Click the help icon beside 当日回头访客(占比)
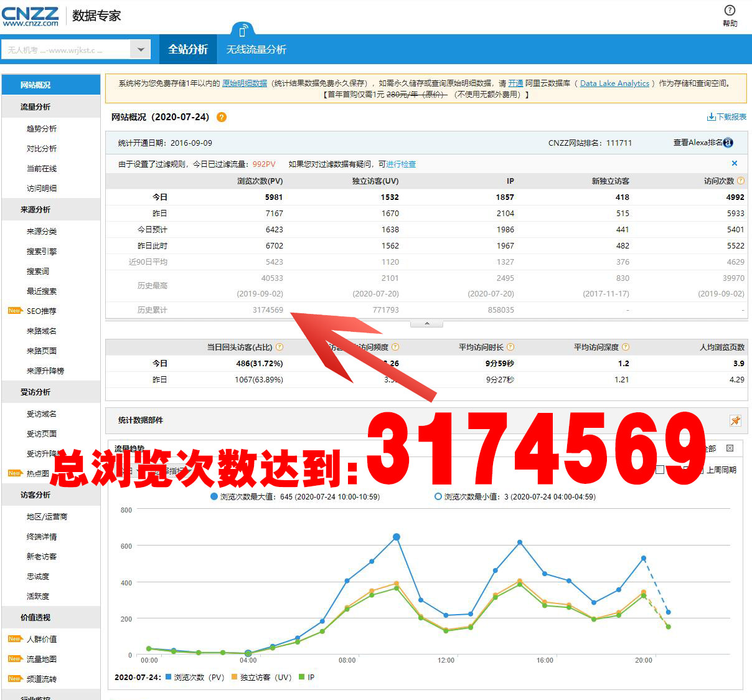Image resolution: width=752 pixels, height=700 pixels. (280, 347)
